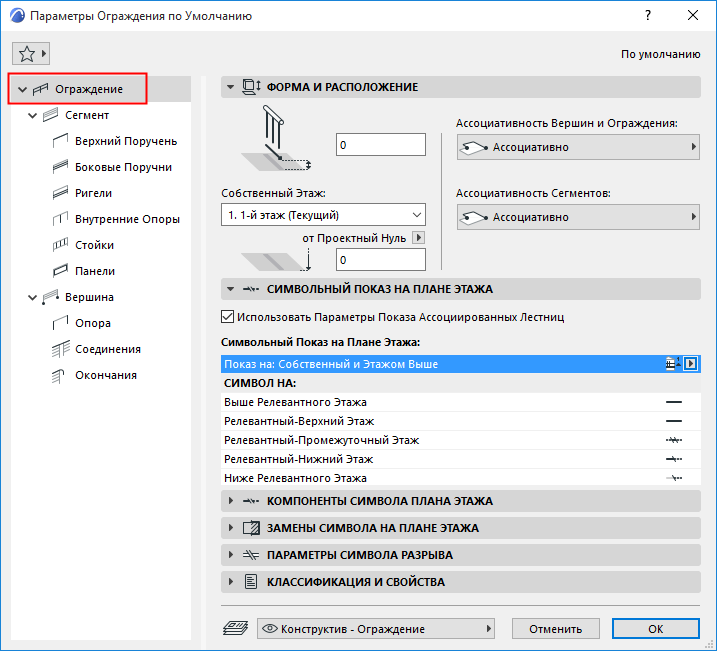Collapse Символьный Показ на Плане Этажа panel
Image resolution: width=717 pixels, height=651 pixels.
pos(230,289)
